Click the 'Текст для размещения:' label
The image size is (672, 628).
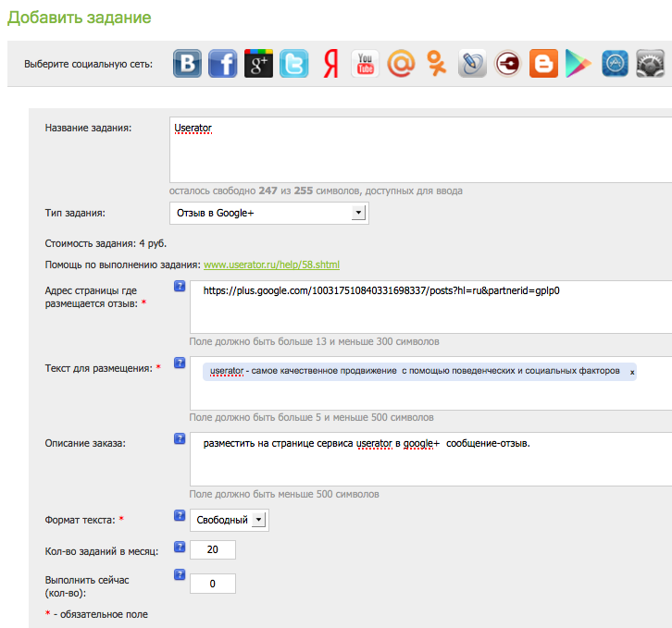point(98,368)
